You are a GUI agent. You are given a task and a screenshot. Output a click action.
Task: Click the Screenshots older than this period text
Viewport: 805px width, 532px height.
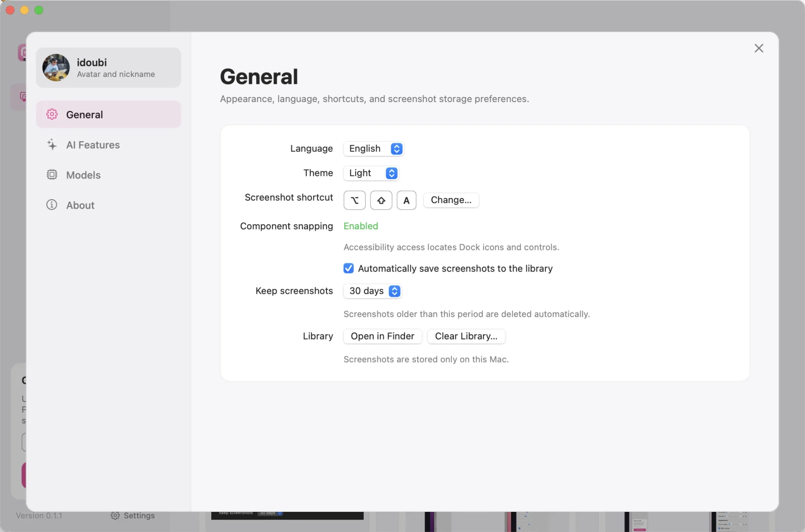(x=466, y=314)
